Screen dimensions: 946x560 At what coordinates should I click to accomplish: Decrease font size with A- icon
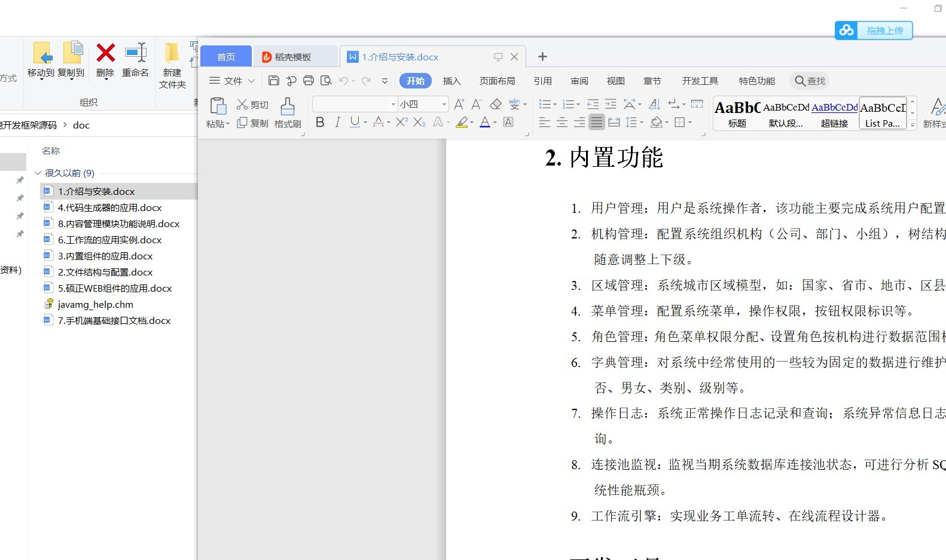point(477,104)
